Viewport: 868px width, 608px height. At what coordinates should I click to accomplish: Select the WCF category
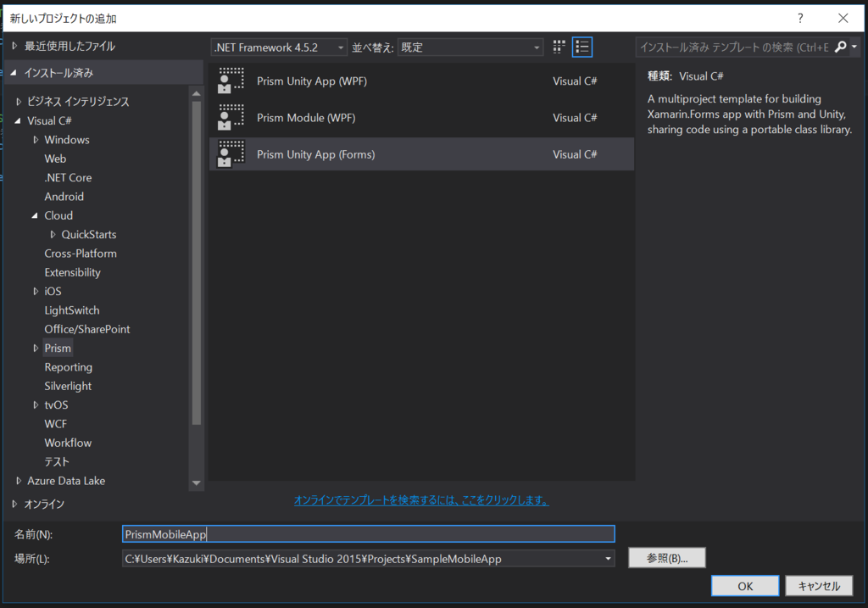(56, 424)
